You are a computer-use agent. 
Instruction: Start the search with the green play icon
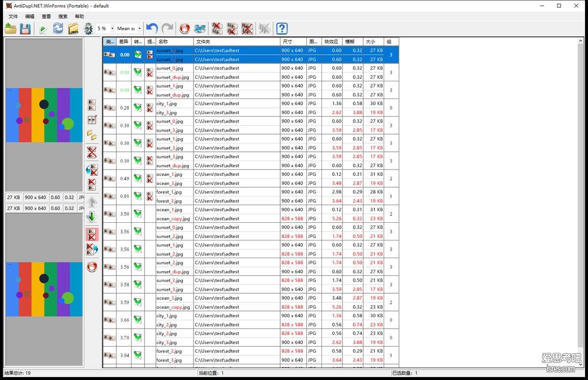(x=43, y=28)
